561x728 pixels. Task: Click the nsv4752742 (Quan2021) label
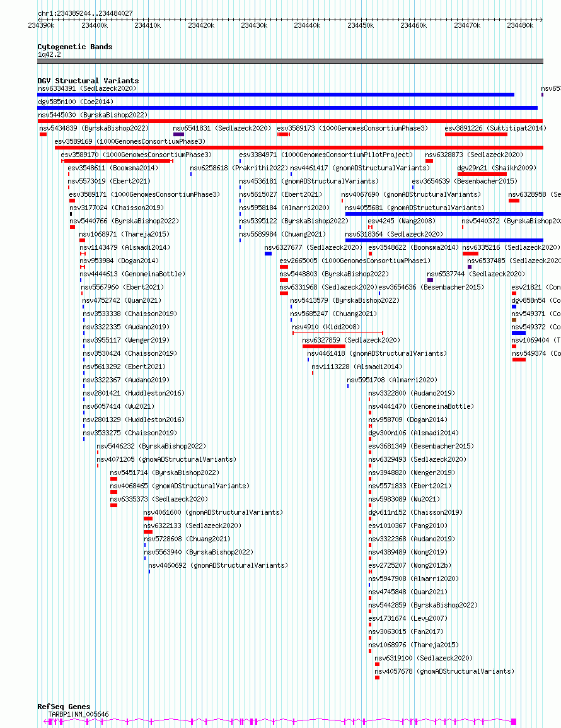122,300
